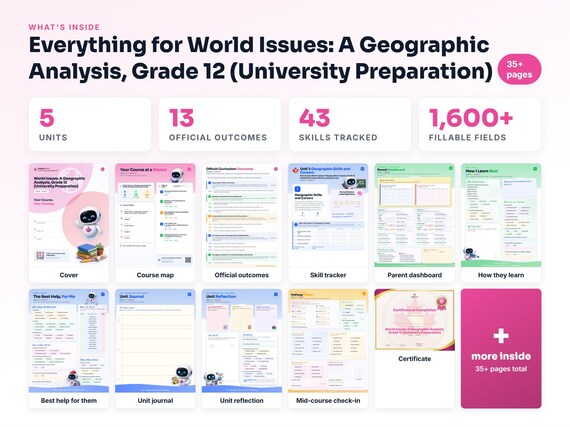The image size is (570, 427).
Task: Click the Mid-course check-in caption text
Action: pos(328,400)
